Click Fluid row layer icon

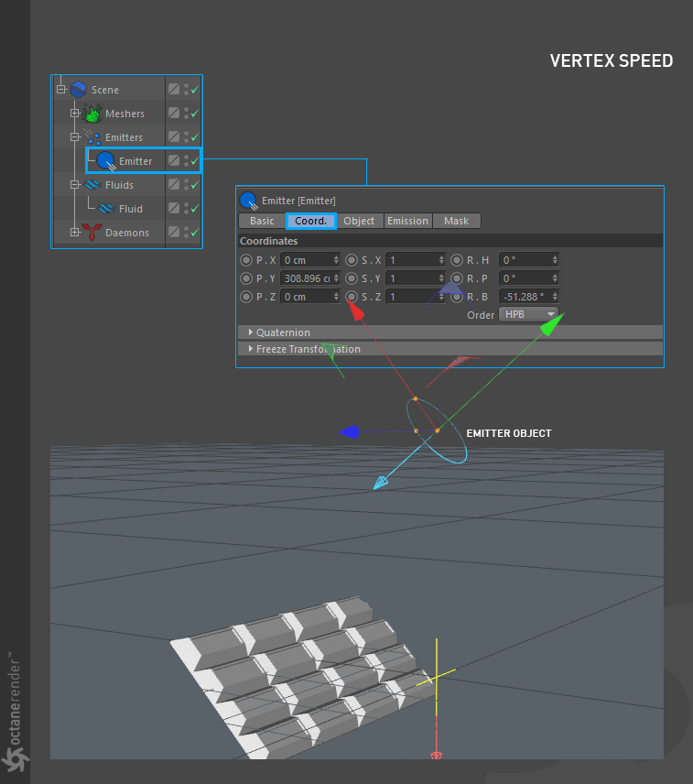(x=173, y=208)
